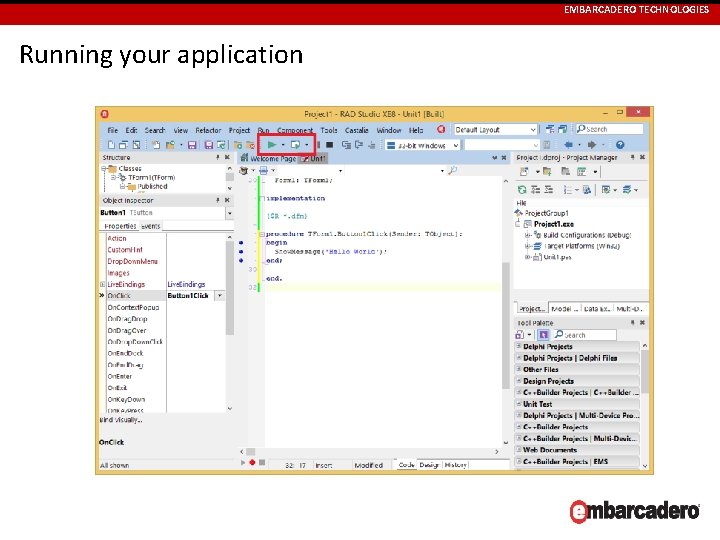Open the Castalia menu
720x540 pixels.
click(x=356, y=130)
